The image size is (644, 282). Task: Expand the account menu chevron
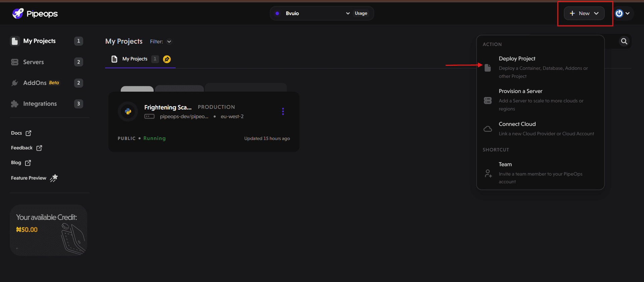[x=627, y=13]
